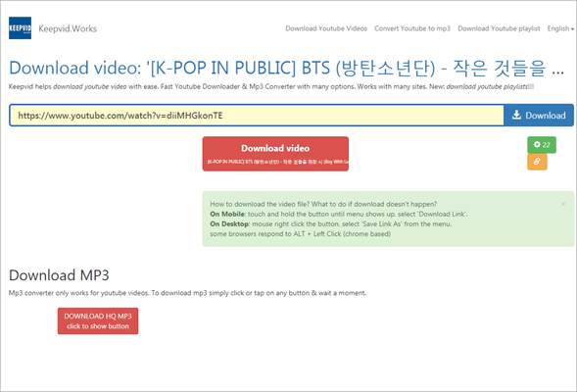This screenshot has height=392, width=577.
Task: Click the Keepvid helps tagline text
Action: coord(271,87)
